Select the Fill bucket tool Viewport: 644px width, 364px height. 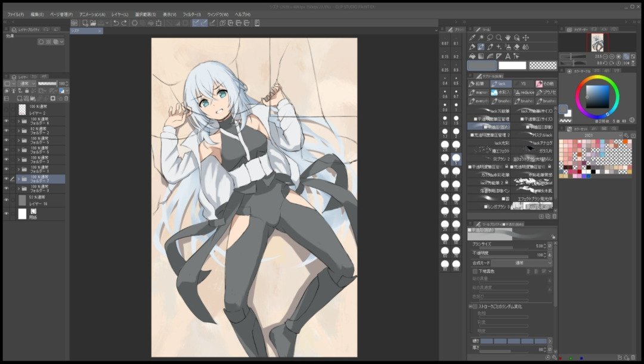(473, 55)
